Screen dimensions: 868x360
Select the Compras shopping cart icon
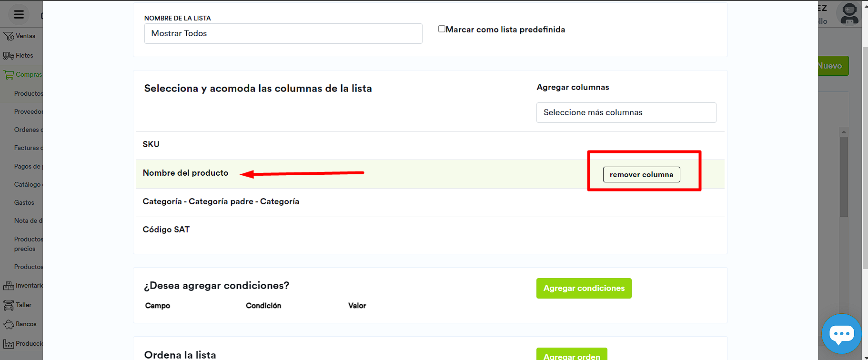click(x=9, y=75)
